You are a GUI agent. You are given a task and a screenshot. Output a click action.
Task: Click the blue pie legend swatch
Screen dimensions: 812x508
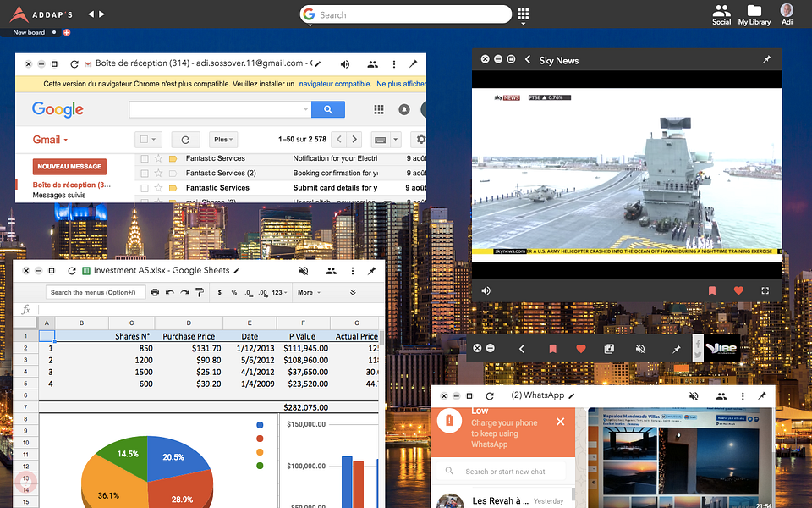click(x=260, y=425)
